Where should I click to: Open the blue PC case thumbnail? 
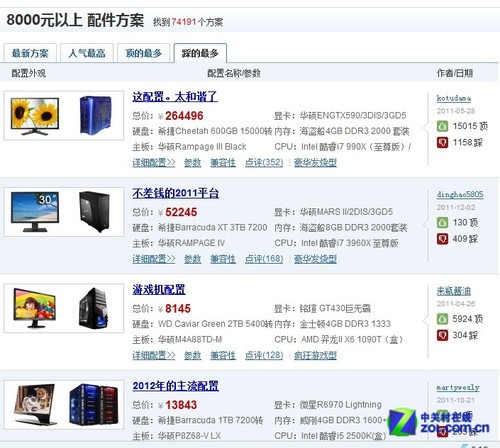(96, 115)
